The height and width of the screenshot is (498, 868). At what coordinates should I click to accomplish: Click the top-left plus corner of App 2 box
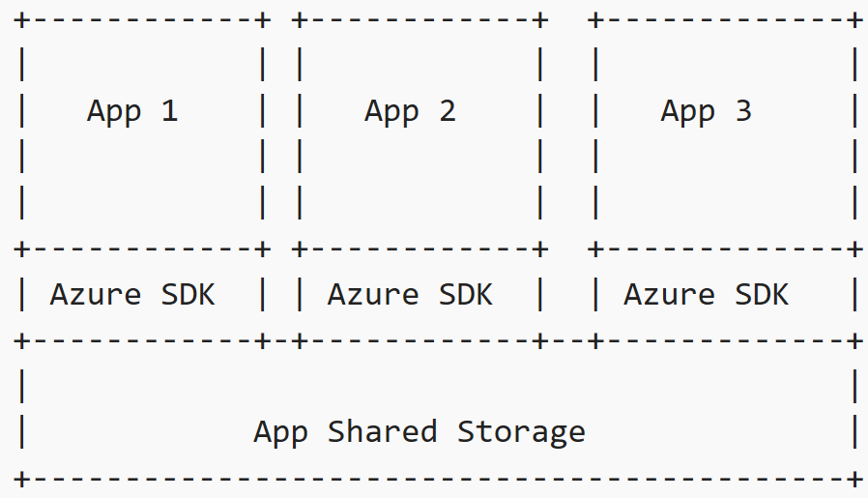coord(300,18)
